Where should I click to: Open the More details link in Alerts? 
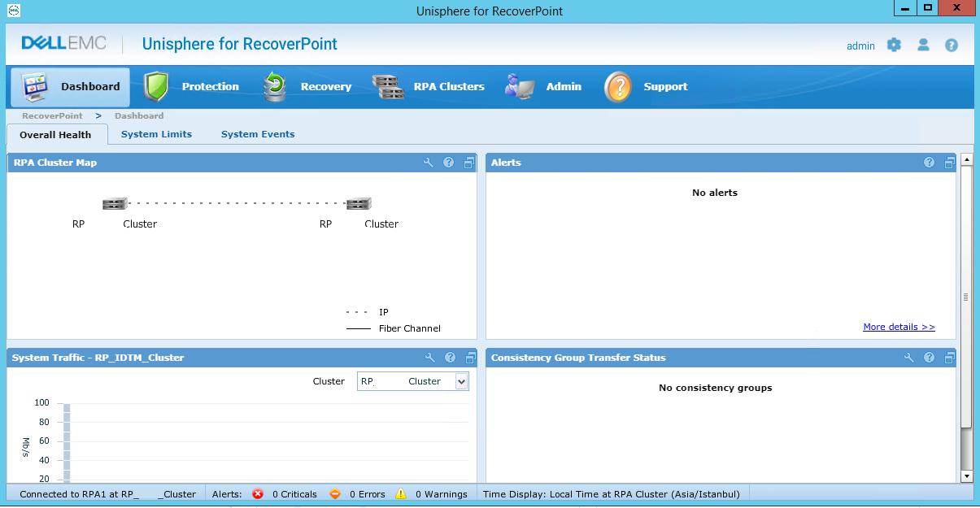pos(899,327)
